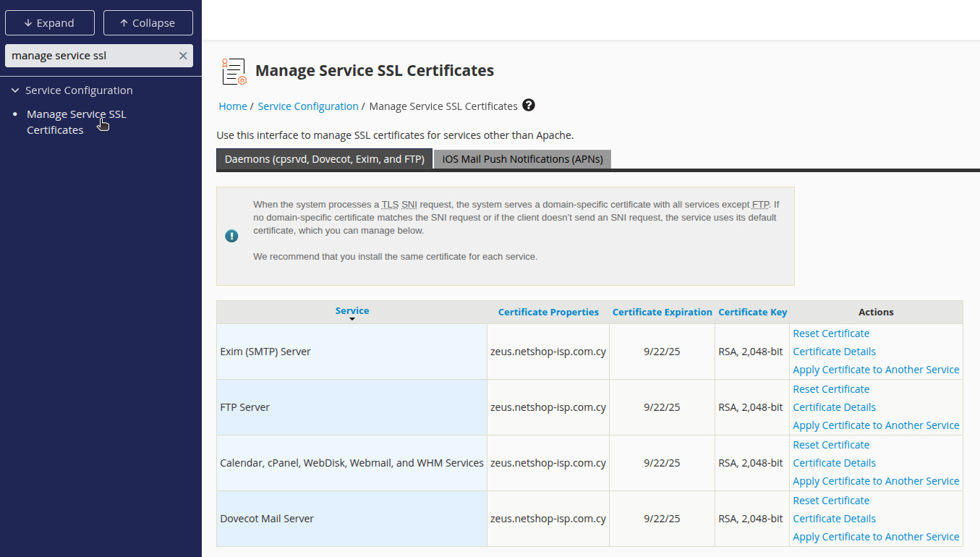Image resolution: width=980 pixels, height=557 pixels.
Task: Apply Dovecot certificate to another service
Action: [x=876, y=537]
